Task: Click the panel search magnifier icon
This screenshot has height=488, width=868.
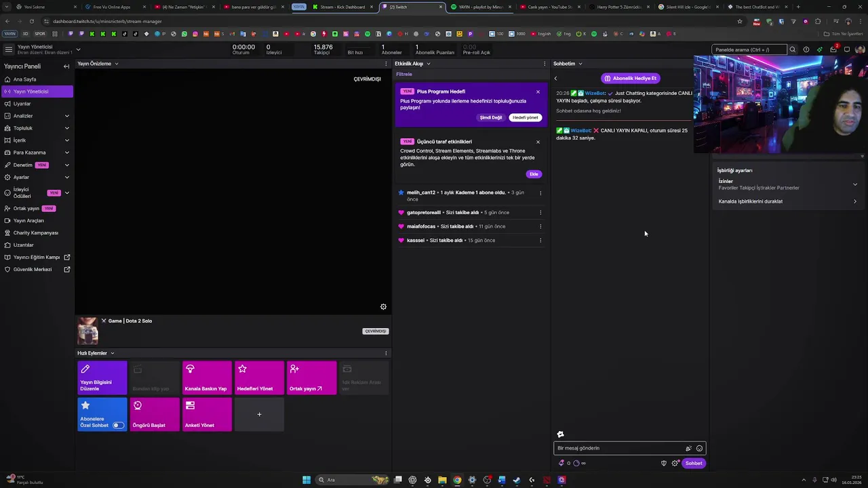Action: click(792, 49)
